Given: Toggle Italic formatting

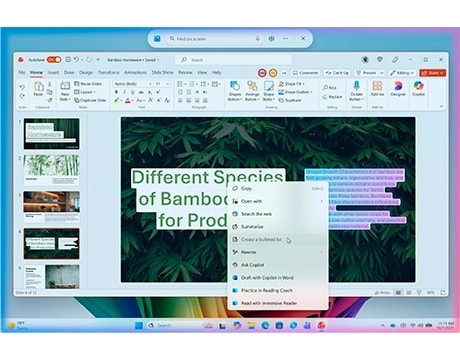Looking at the screenshot, I should [x=124, y=92].
